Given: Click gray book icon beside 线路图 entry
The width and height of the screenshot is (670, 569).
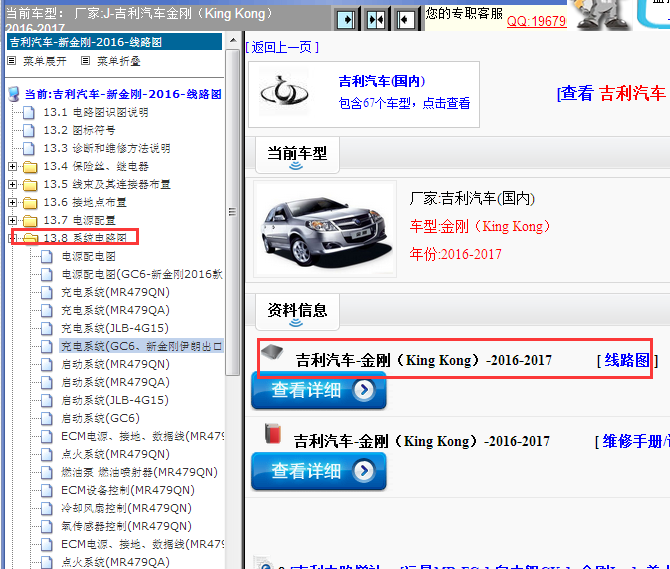Looking at the screenshot, I should [273, 352].
